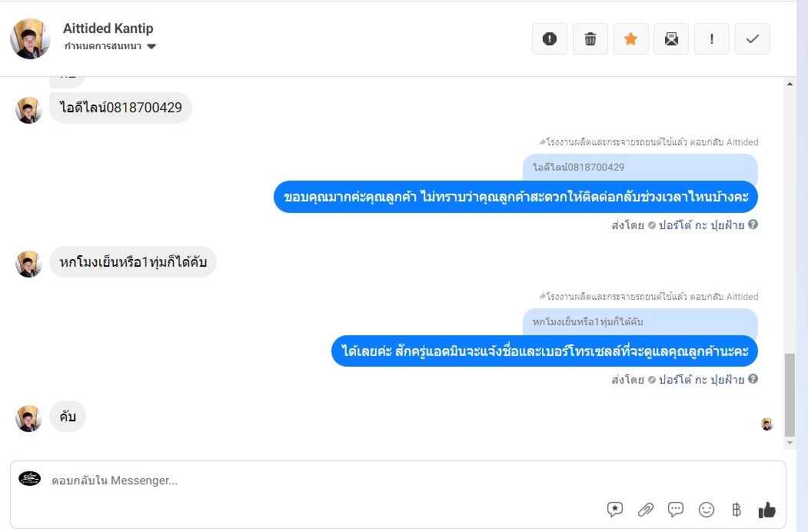Open Aittided Kantip header profile picture
Screen dimensions: 808x532
[x=30, y=38]
